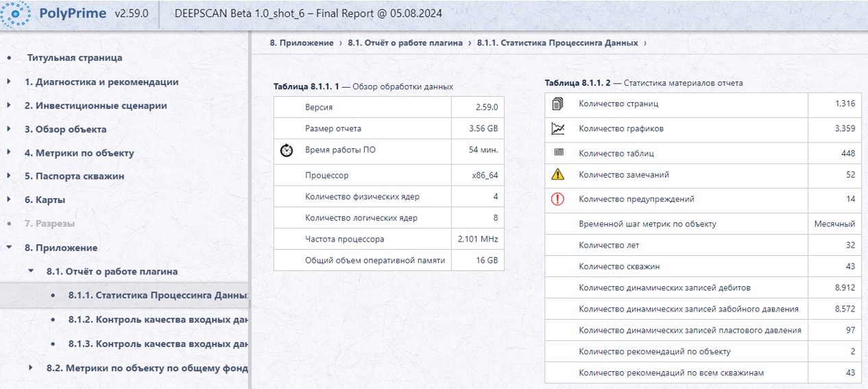868x389 pixels.
Task: Click the pages icon next to Количество страниц
Action: click(557, 104)
